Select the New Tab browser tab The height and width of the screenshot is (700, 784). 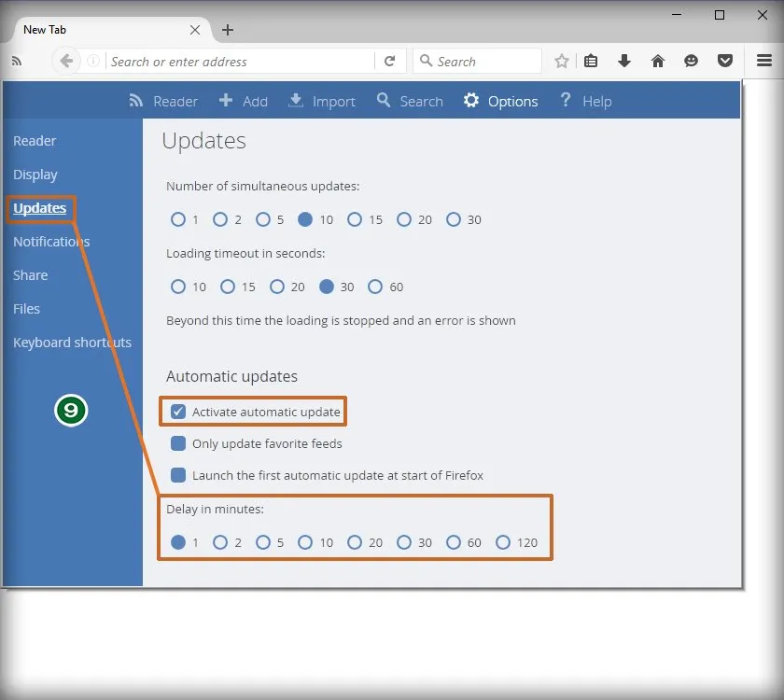coord(111,30)
